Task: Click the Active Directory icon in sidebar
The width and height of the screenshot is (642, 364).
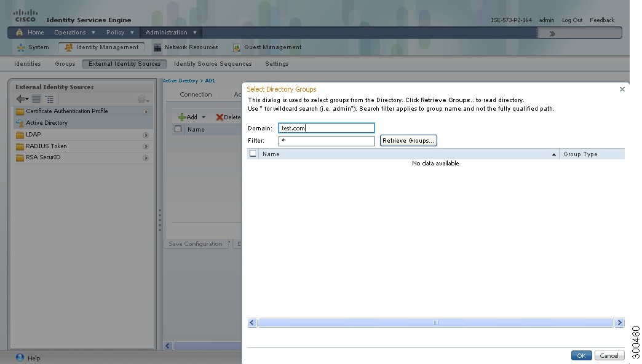Action: click(x=20, y=123)
